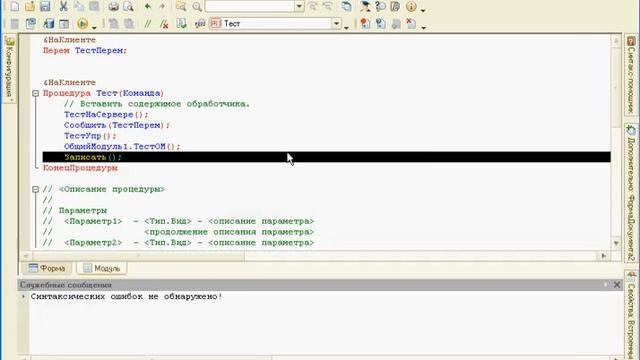Screen dimensions: 640x360
Task: Collapse the Процедура Тест code block
Action: 36,93
